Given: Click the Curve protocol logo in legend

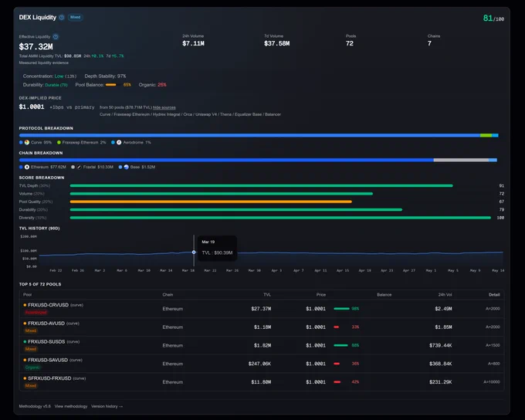Looking at the screenshot, I should tap(27, 142).
